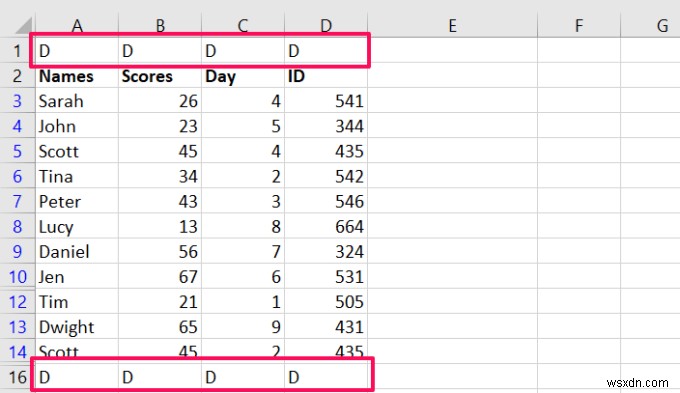Select row 7 header

(17, 202)
